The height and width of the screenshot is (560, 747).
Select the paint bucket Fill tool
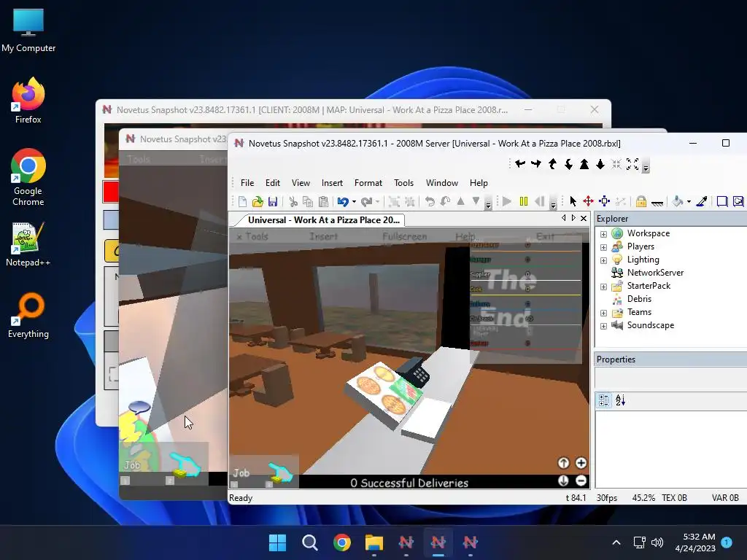click(x=678, y=201)
